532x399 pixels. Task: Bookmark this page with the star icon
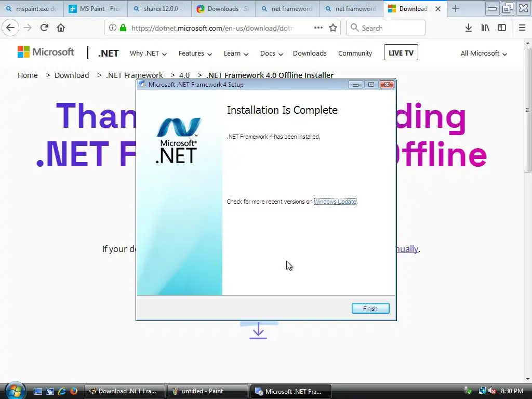[x=333, y=28]
